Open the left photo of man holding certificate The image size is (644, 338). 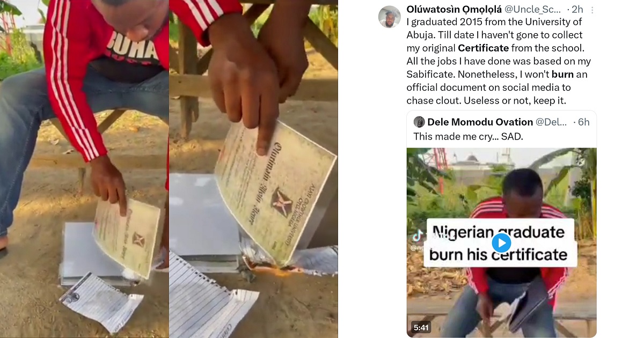coord(84,168)
